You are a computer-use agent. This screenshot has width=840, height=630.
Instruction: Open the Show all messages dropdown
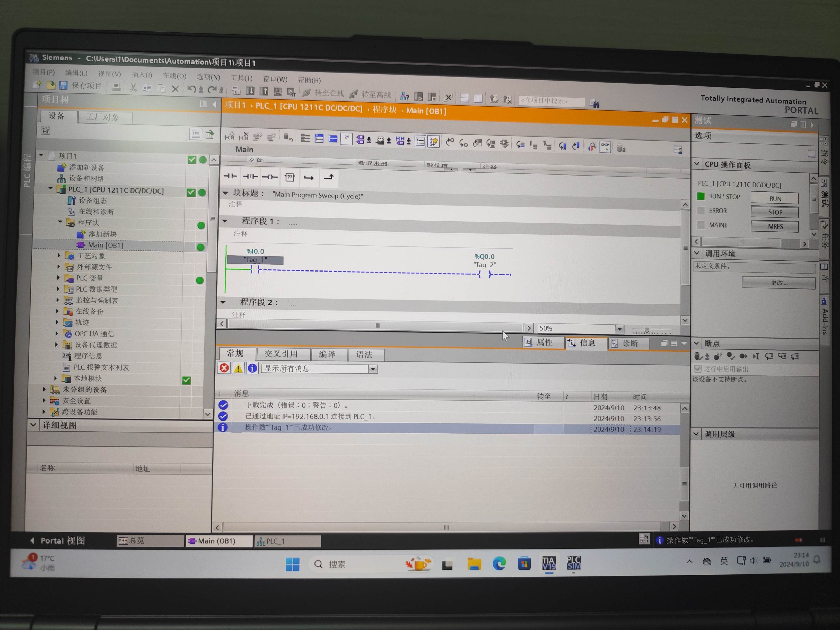click(373, 369)
